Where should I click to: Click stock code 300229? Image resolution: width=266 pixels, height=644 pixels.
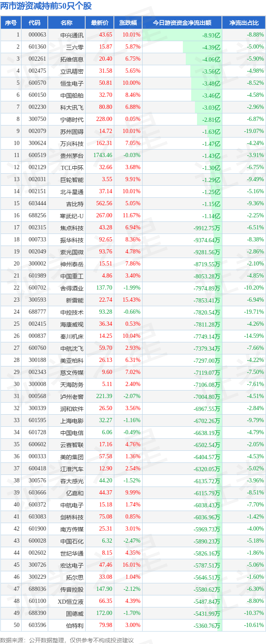point(37,577)
